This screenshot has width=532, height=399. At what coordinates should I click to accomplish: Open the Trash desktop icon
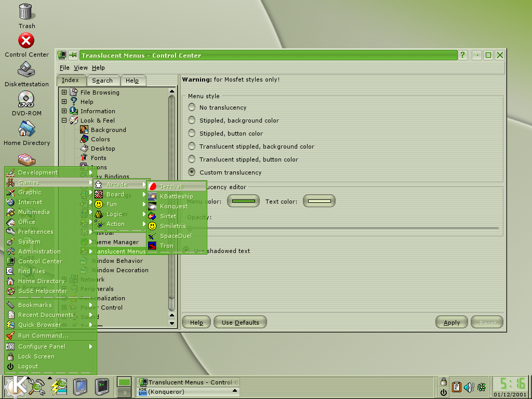coord(26,16)
